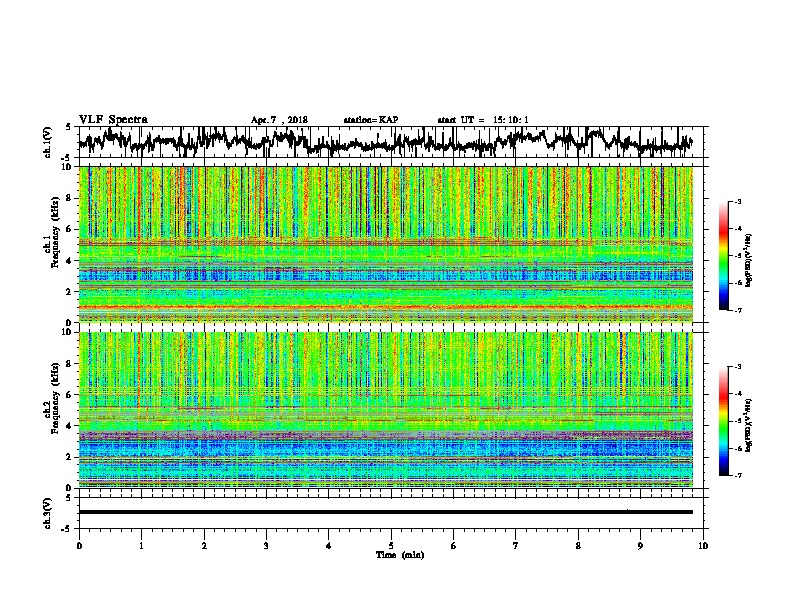This screenshot has height=612, width=792.
Task: Click the "1" tick on the time axis
Action: coord(141,546)
